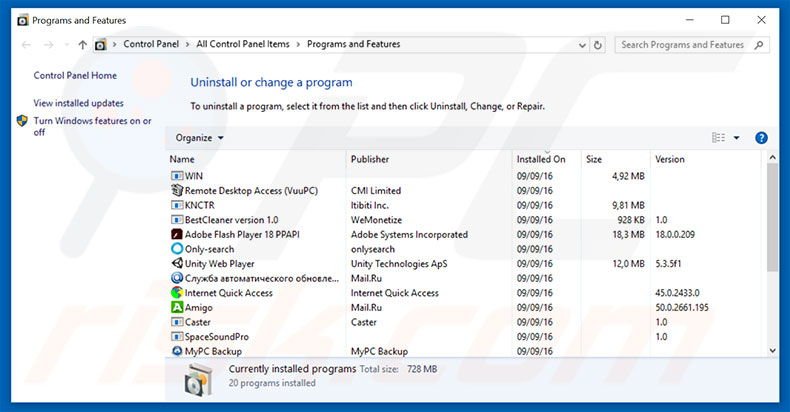This screenshot has width=790, height=412.
Task: Click the MyPC Backup icon
Action: click(177, 351)
